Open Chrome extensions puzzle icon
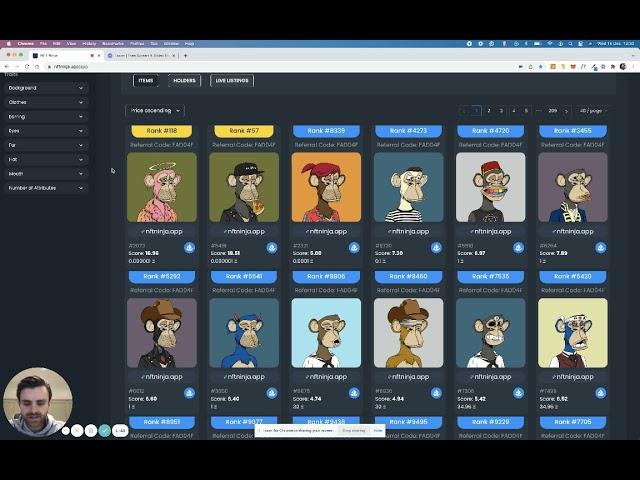This screenshot has width=640, height=480. coord(613,67)
